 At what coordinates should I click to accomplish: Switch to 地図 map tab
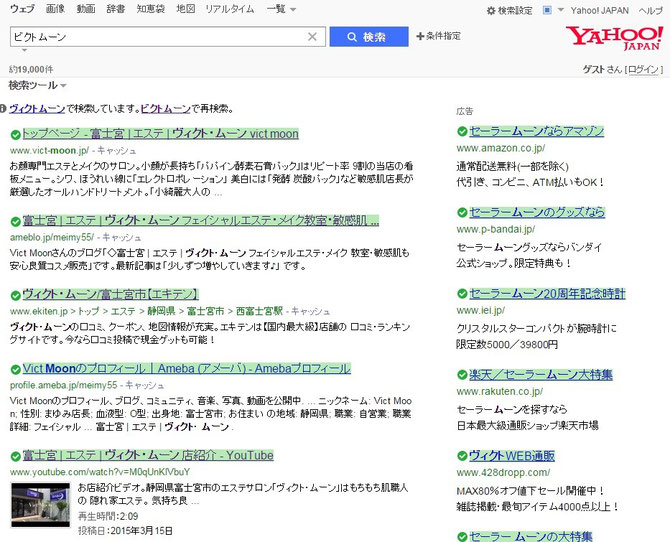point(185,9)
